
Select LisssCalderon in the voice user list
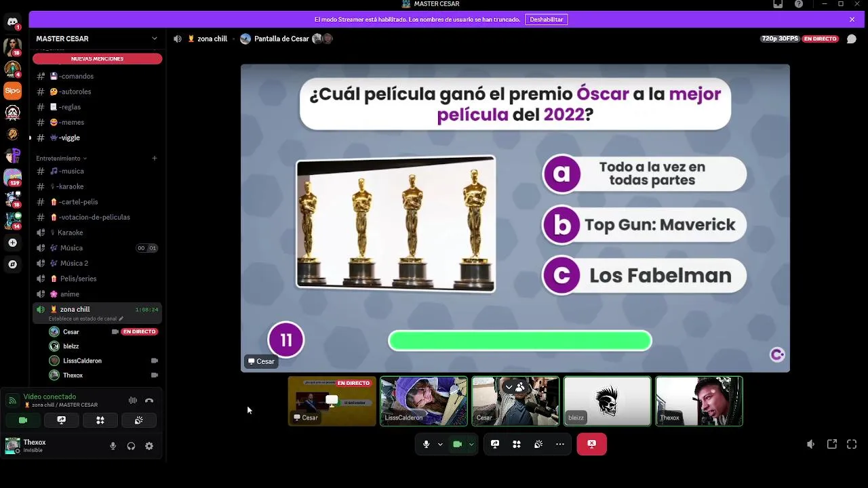click(102, 361)
